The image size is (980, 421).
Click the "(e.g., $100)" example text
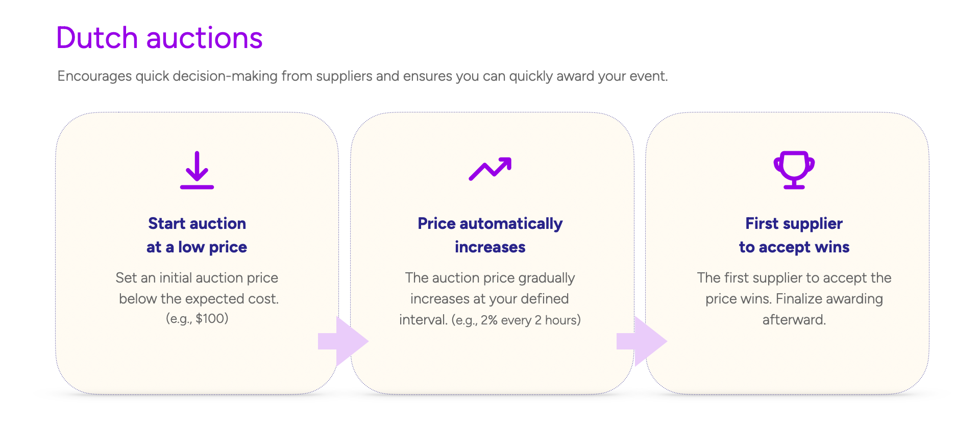[x=197, y=319]
